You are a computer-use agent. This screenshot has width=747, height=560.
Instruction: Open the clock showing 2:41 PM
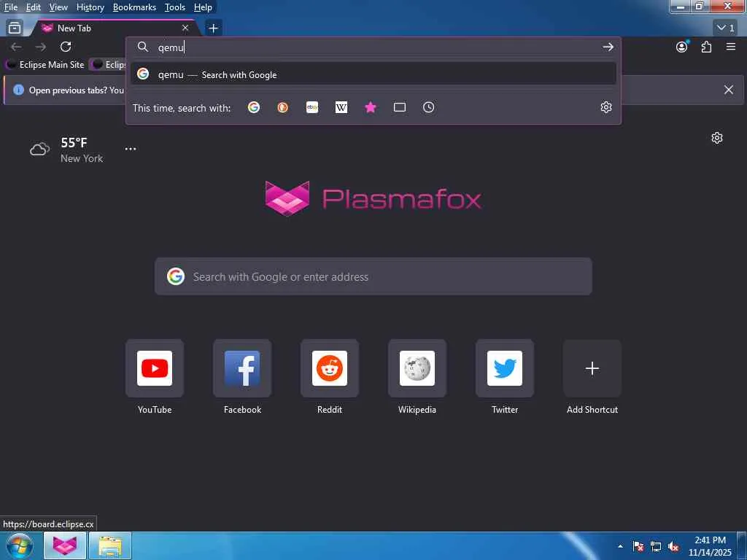pyautogui.click(x=710, y=546)
